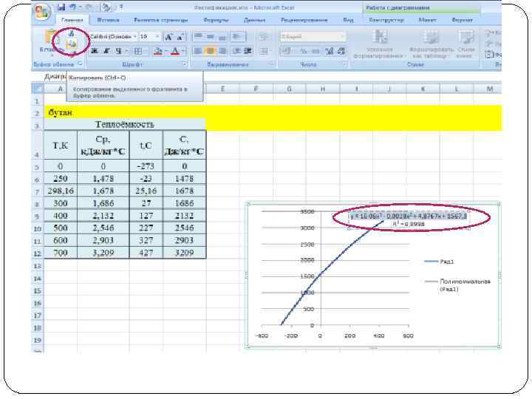
Task: Click the Copy icon in the clipboard group
Action: click(x=71, y=44)
